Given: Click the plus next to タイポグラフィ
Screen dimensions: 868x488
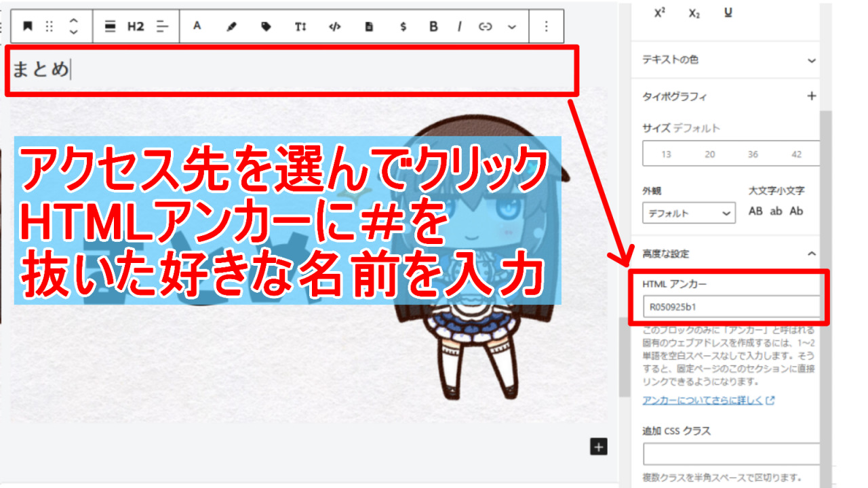Looking at the screenshot, I should 811,96.
